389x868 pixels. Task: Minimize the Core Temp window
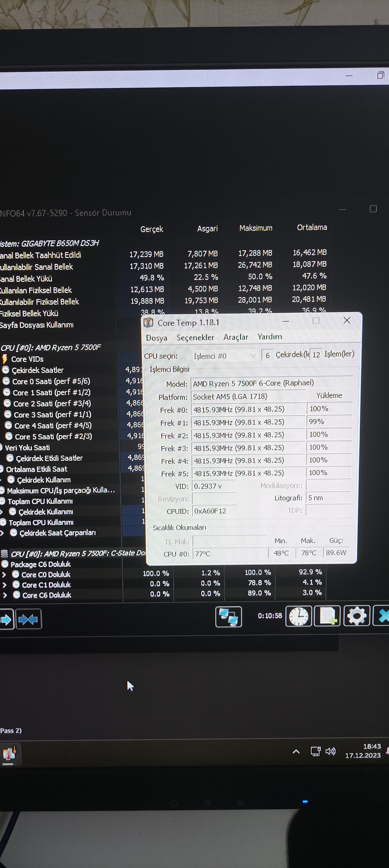(x=286, y=321)
